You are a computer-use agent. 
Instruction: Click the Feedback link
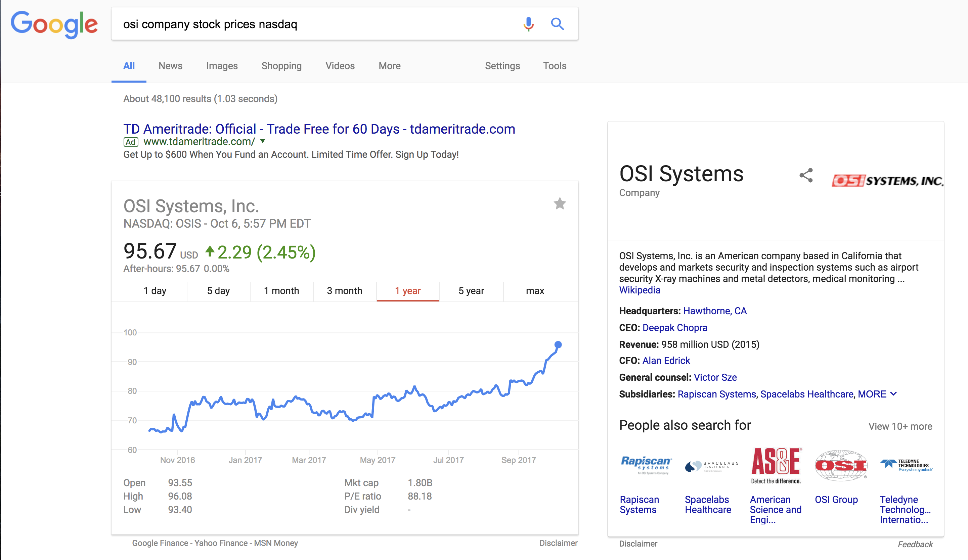915,544
